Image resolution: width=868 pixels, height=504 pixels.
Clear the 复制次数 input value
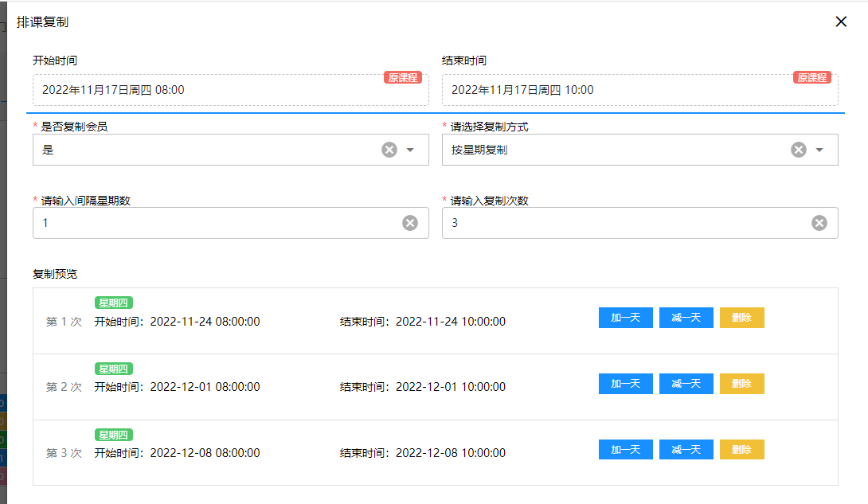(819, 223)
